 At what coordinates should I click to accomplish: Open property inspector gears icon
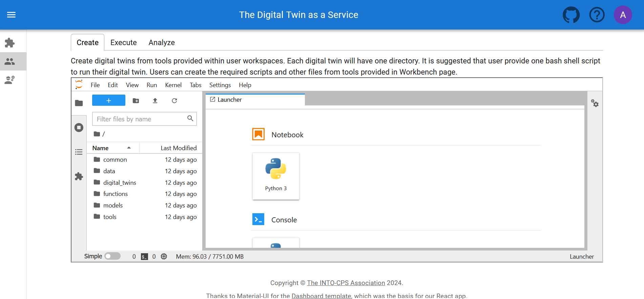click(x=595, y=103)
